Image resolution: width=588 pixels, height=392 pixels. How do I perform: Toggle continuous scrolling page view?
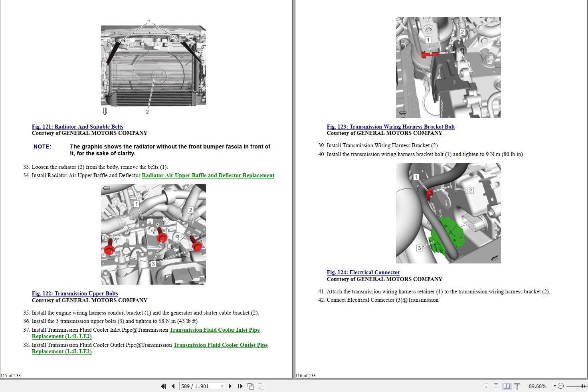pos(496,386)
